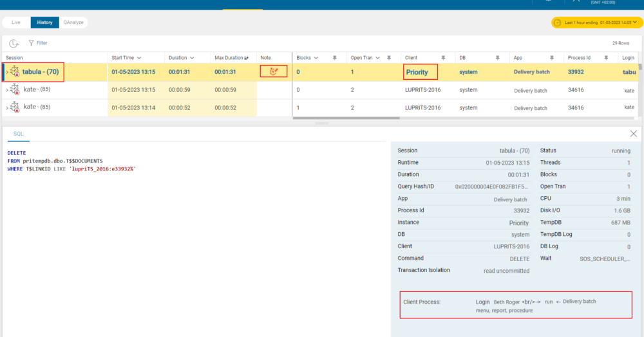644x337 pixels.
Task: Expand kate (85) row with duration 00:00:59
Action: tap(7, 90)
